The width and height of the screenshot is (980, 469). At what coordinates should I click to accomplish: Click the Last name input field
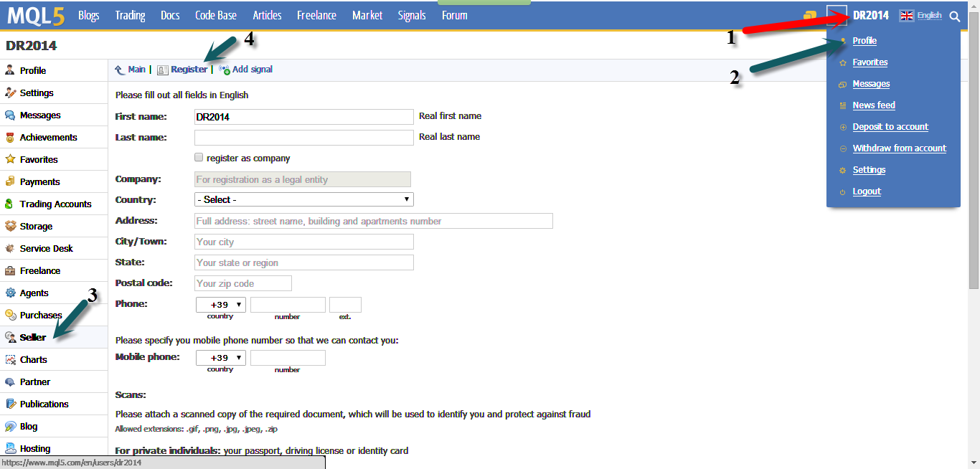(304, 138)
